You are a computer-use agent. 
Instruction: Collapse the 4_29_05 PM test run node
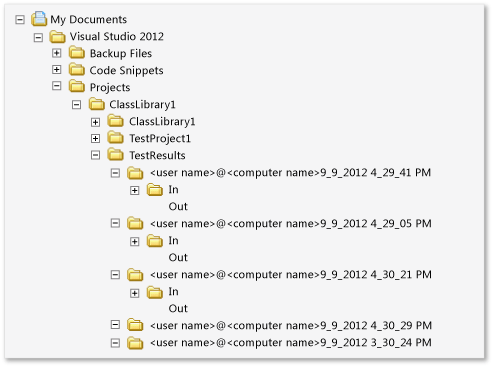coord(115,223)
